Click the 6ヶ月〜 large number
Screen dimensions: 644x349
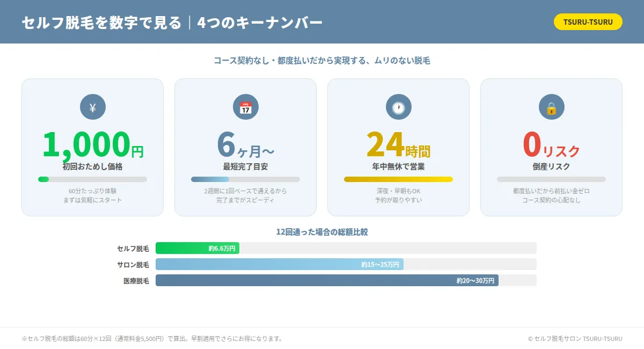coord(245,144)
